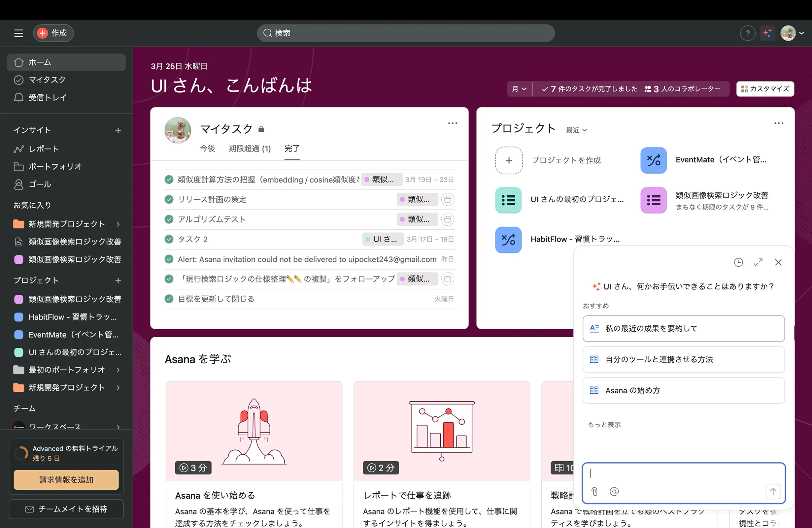Viewport: 812px width, 528px height.
Task: Click the カスタマイズ customize button
Action: pos(765,89)
